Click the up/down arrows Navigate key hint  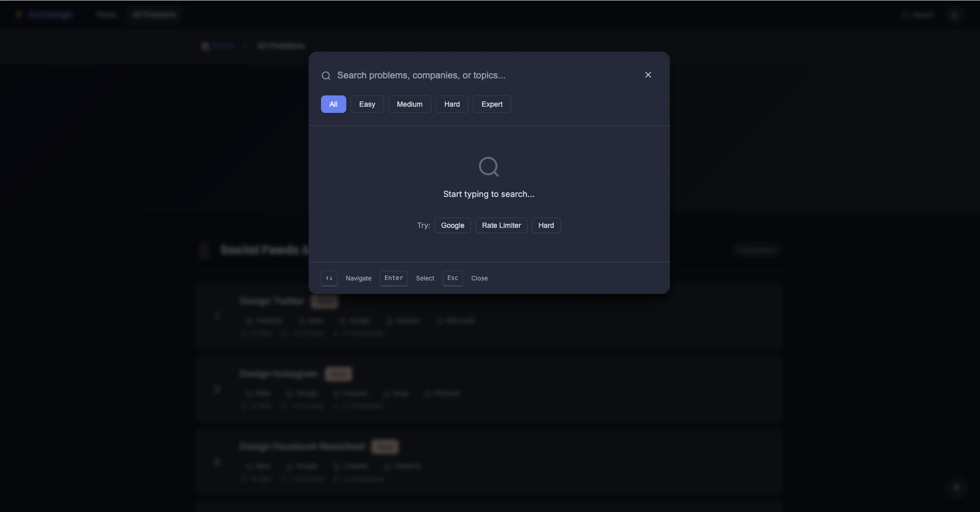click(x=329, y=278)
